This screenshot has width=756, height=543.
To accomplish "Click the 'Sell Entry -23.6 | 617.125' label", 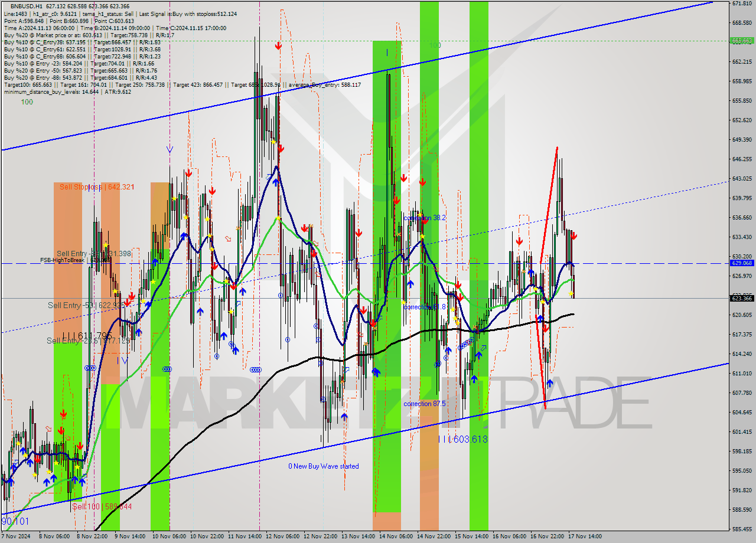I will [88, 341].
